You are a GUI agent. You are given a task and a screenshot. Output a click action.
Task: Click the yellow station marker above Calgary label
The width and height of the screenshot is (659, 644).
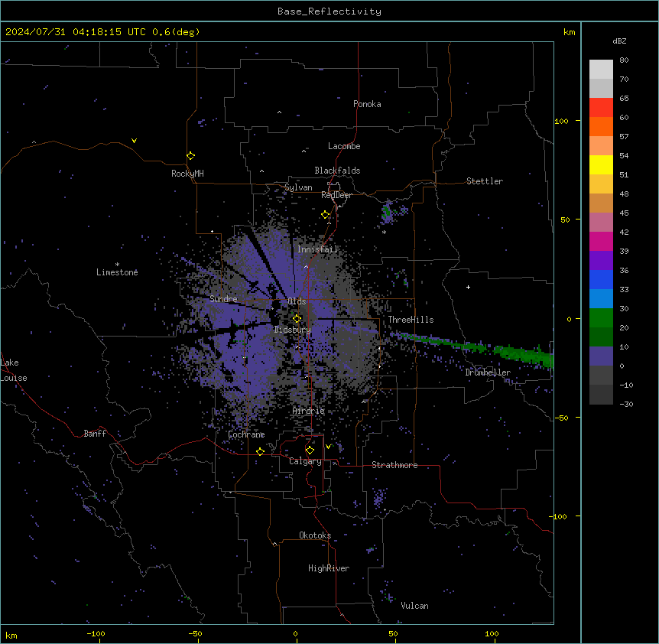pos(310,450)
